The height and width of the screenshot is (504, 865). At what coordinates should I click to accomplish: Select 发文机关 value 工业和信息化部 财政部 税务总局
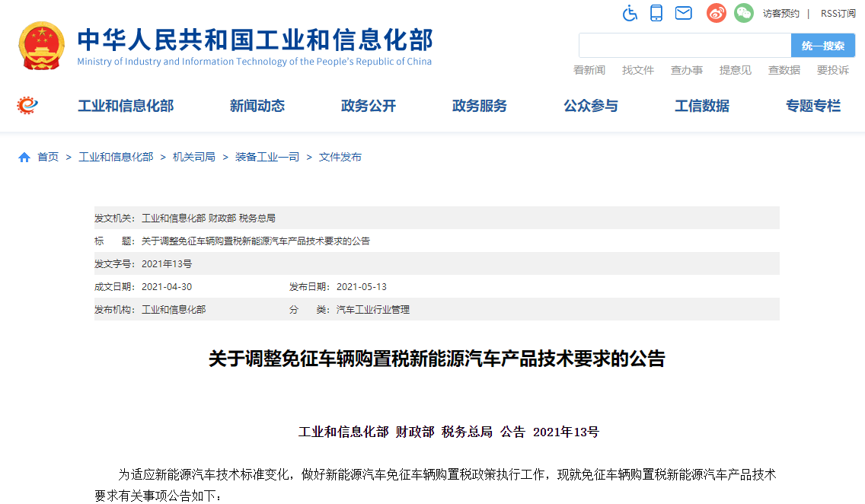click(x=209, y=219)
